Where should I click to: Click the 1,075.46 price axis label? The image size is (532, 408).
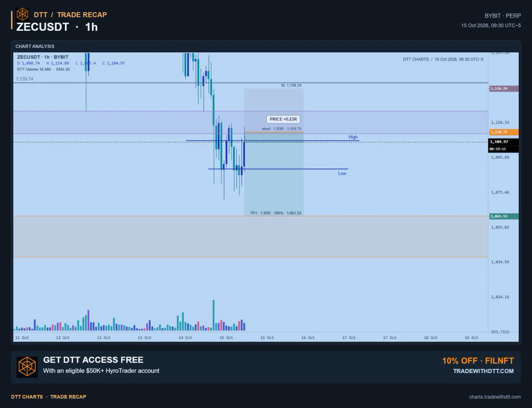pos(500,192)
